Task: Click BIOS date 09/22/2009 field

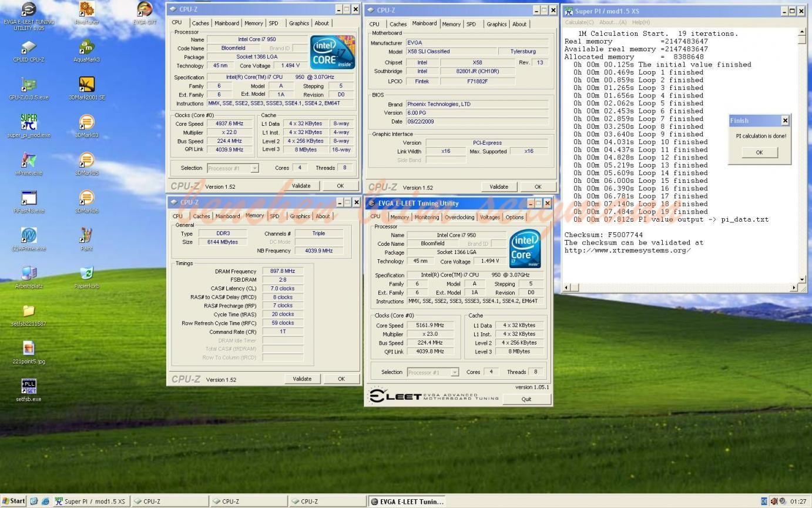Action: (x=477, y=121)
